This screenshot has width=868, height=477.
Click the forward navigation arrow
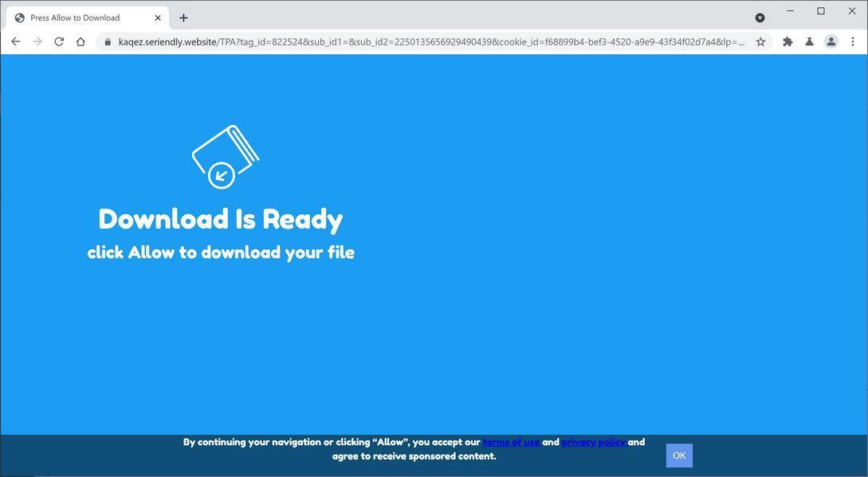37,41
